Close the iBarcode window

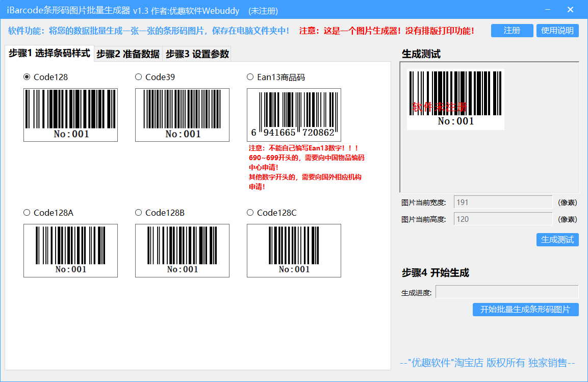tap(570, 9)
